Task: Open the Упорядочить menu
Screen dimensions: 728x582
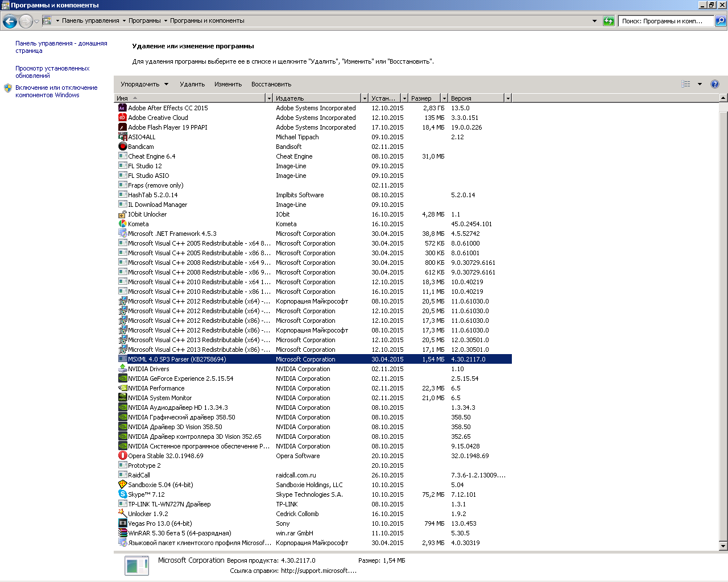Action: coord(144,84)
